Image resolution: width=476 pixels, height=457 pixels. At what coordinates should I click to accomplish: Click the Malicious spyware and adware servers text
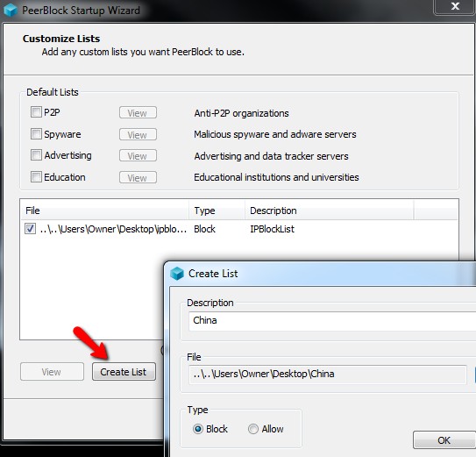coord(275,134)
